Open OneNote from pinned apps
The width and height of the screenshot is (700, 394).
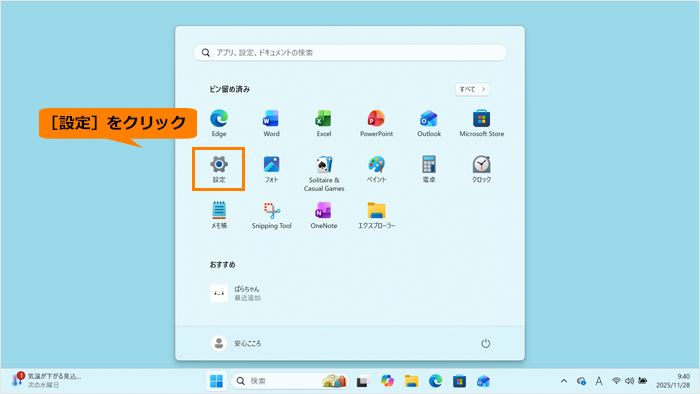point(324,215)
